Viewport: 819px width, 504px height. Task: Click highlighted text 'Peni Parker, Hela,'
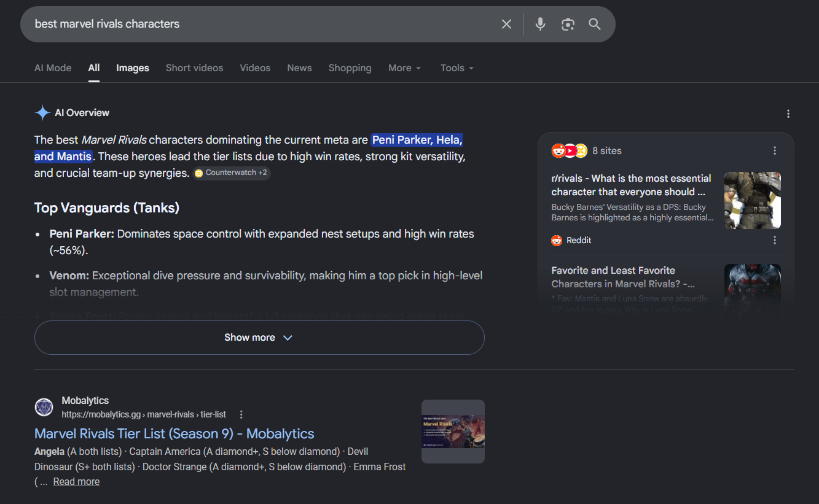tap(417, 140)
